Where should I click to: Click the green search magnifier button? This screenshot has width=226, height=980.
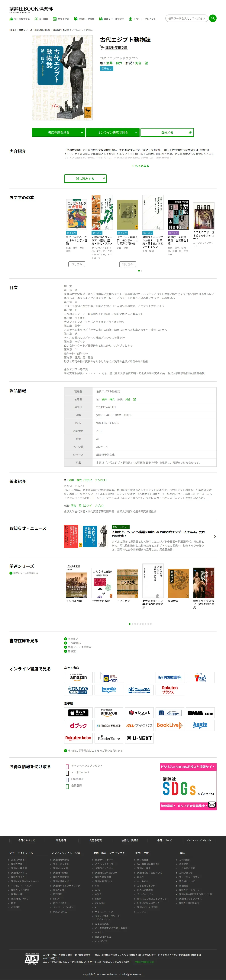click(x=213, y=18)
